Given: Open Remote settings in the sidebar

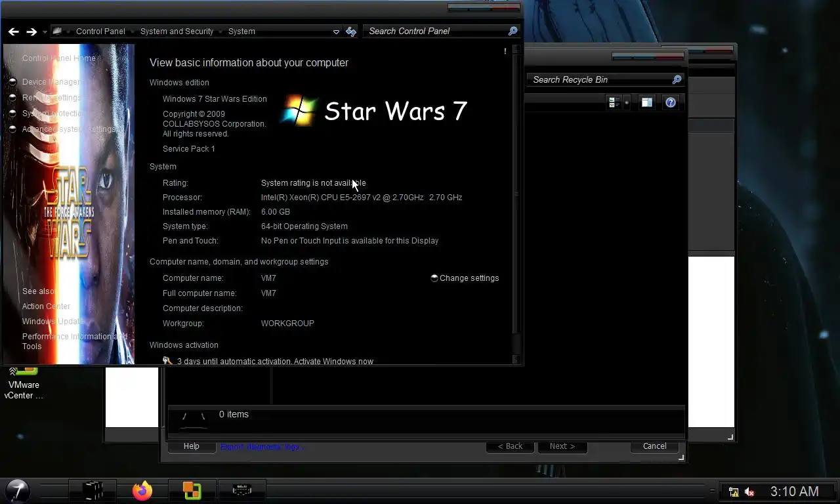Looking at the screenshot, I should [x=52, y=98].
